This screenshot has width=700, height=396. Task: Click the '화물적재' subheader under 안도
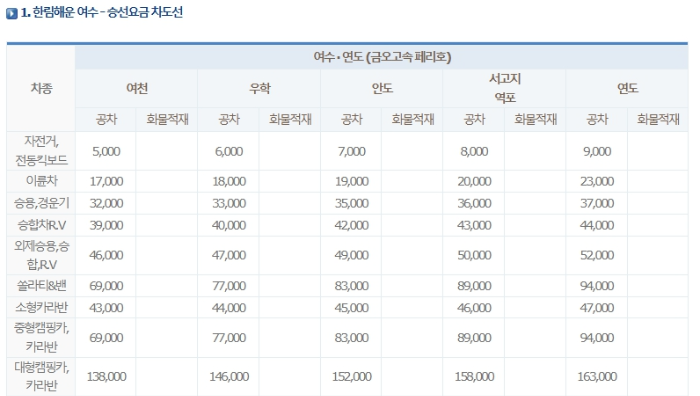click(412, 119)
